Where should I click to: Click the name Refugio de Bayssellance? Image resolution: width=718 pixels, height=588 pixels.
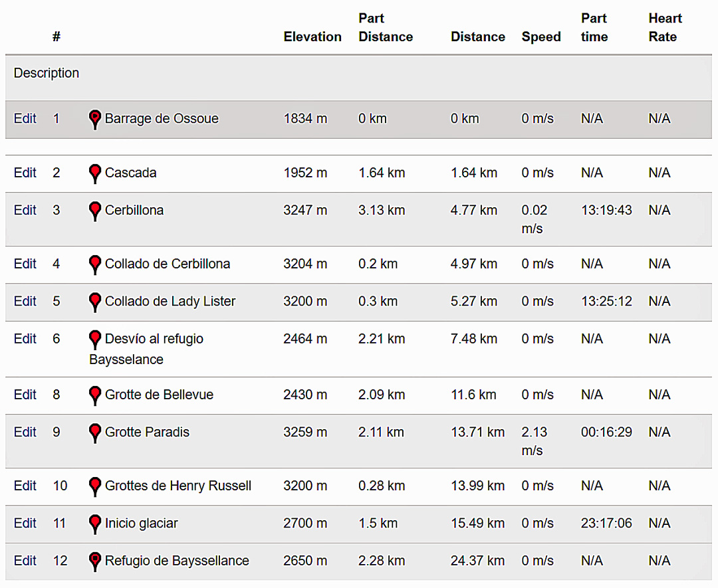click(x=177, y=561)
